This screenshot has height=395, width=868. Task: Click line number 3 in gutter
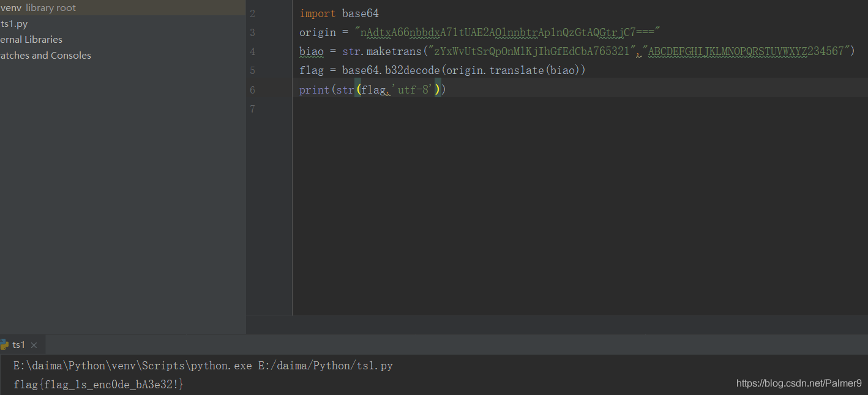pyautogui.click(x=253, y=32)
